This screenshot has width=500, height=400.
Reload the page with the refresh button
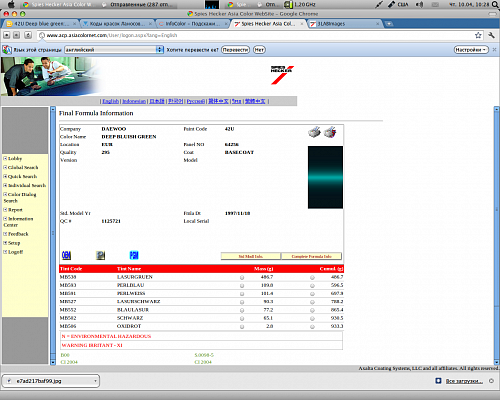[28, 35]
